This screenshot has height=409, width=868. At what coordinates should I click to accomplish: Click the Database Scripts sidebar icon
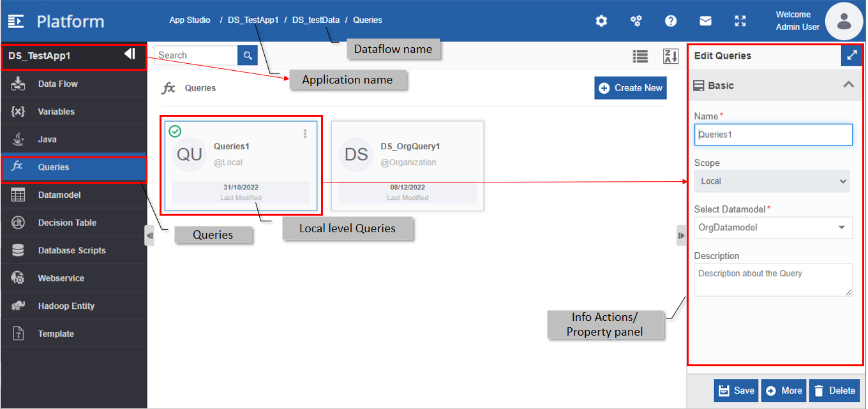click(x=18, y=250)
